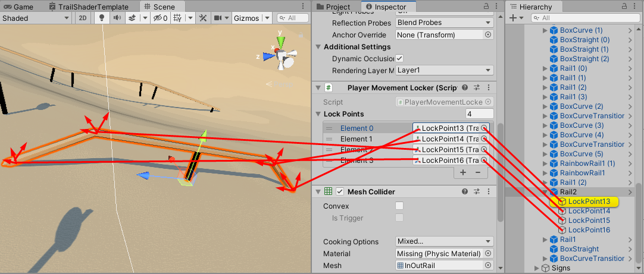Switch to the Project tab

point(333,7)
